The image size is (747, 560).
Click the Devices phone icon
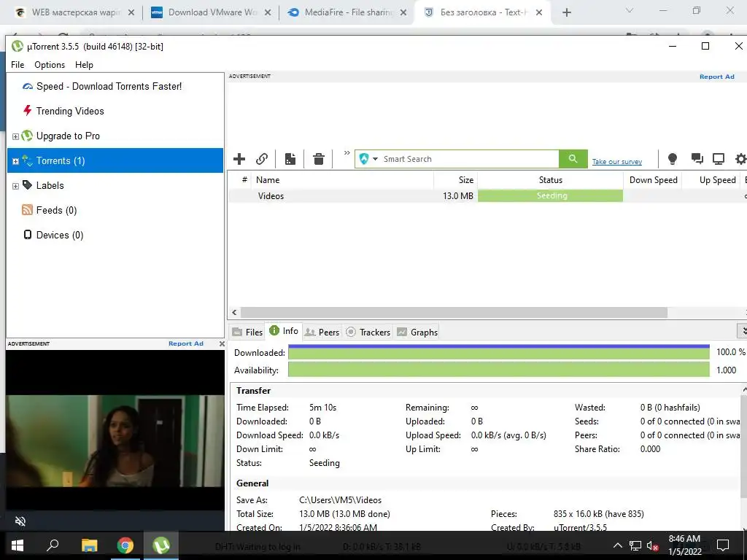coord(28,234)
